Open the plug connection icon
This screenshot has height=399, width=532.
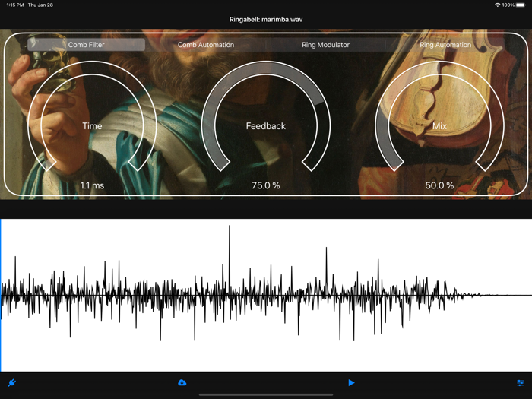tap(12, 383)
